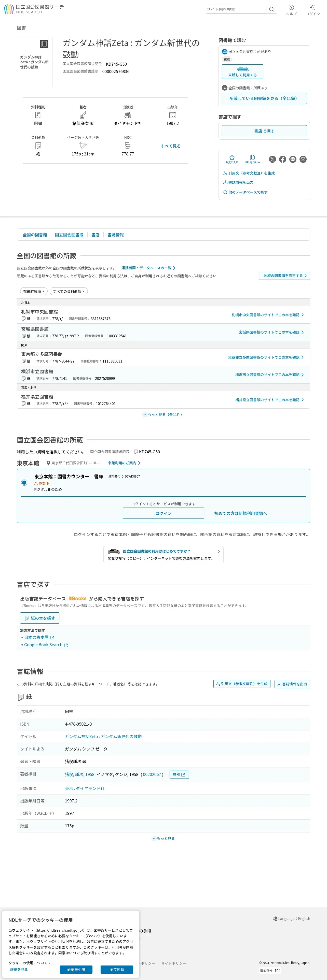Click the Language: English switch

tap(291, 918)
